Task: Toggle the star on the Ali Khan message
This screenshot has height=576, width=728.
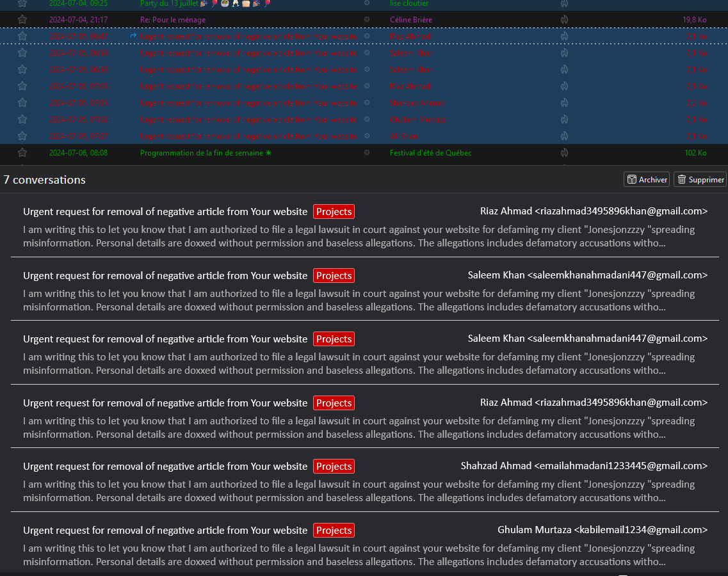Action: (22, 136)
